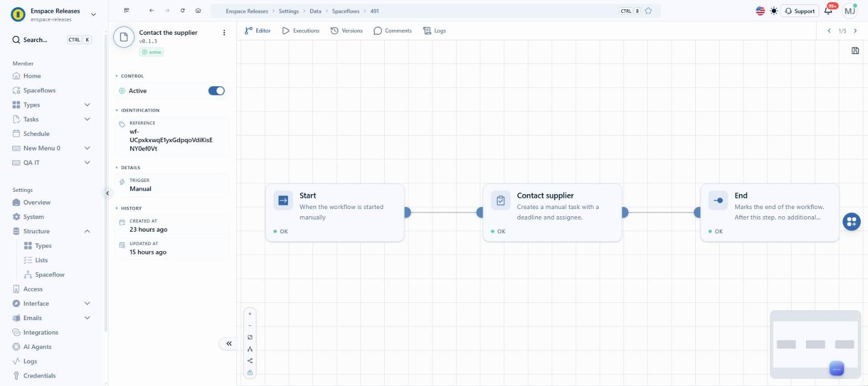Toggle the Active workflow switch off
868x386 pixels.
point(216,91)
